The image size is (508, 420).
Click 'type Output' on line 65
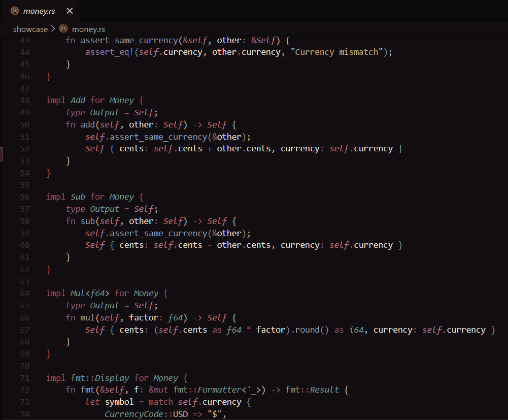(93, 306)
